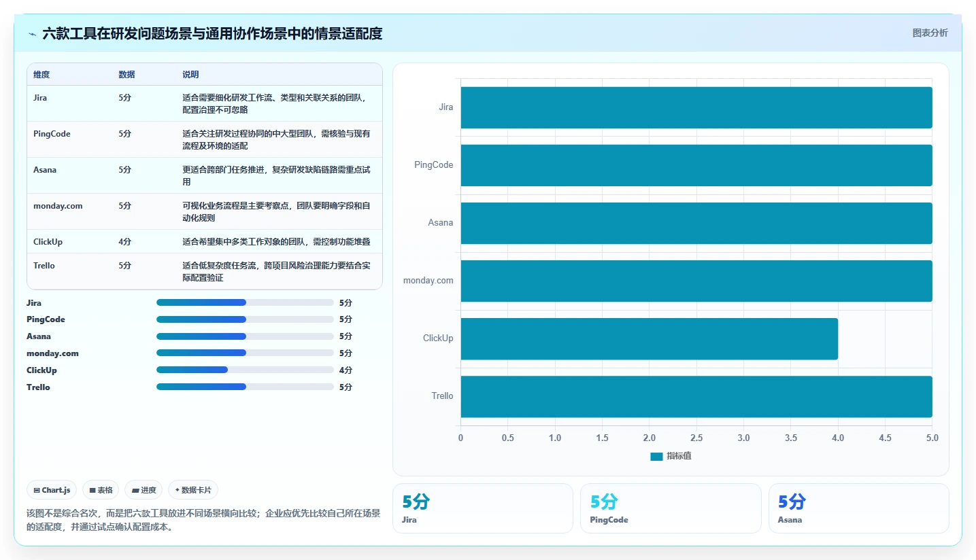Click the 5.0 tick on chart axis
The width and height of the screenshot is (976, 560).
(932, 438)
